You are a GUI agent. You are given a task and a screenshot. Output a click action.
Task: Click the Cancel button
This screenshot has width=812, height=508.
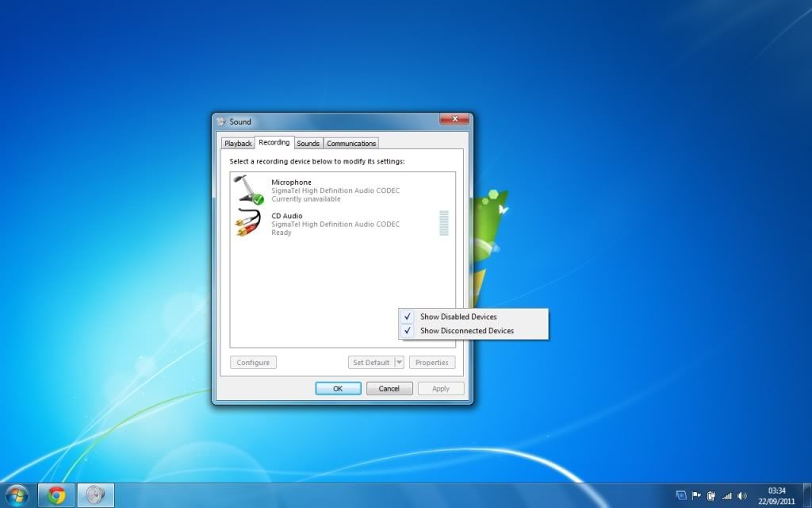[389, 388]
